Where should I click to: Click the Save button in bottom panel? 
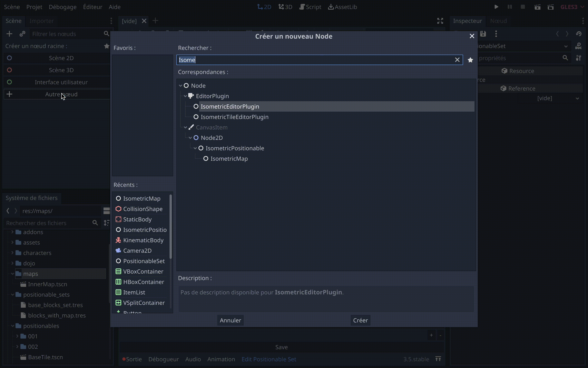(x=281, y=347)
